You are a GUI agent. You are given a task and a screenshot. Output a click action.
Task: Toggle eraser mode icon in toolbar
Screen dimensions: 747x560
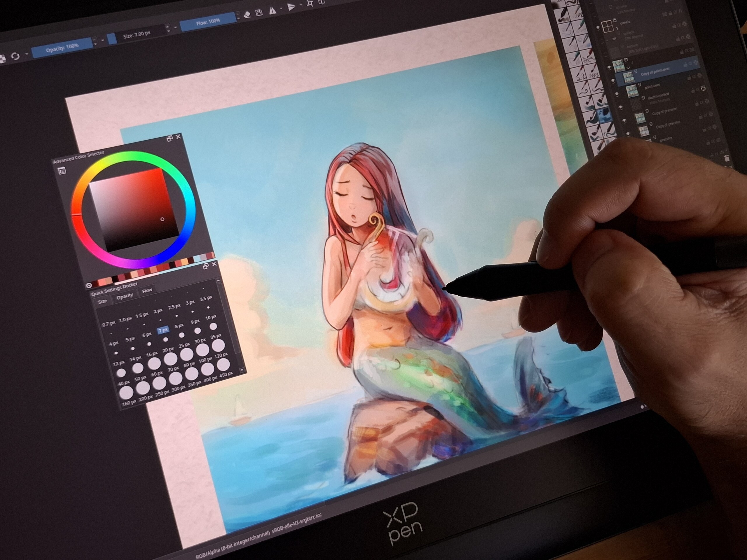(x=247, y=14)
